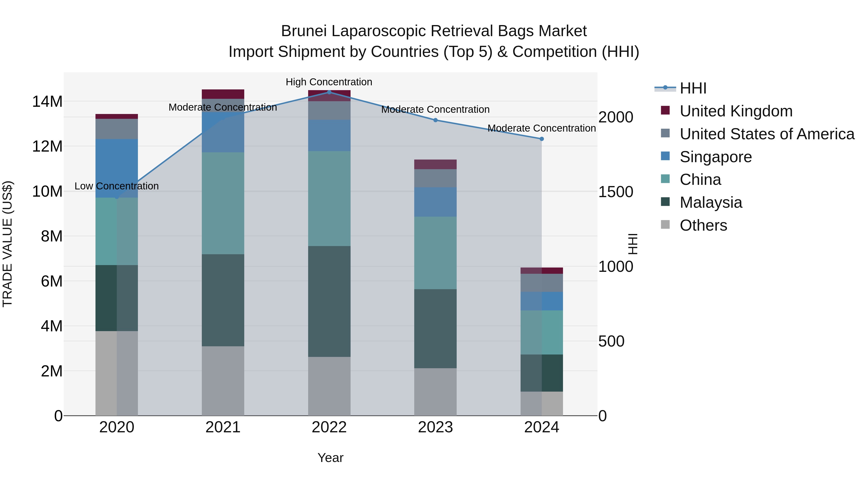Click the right-side 'HHI' axis title
The height and width of the screenshot is (488, 868).
633,244
